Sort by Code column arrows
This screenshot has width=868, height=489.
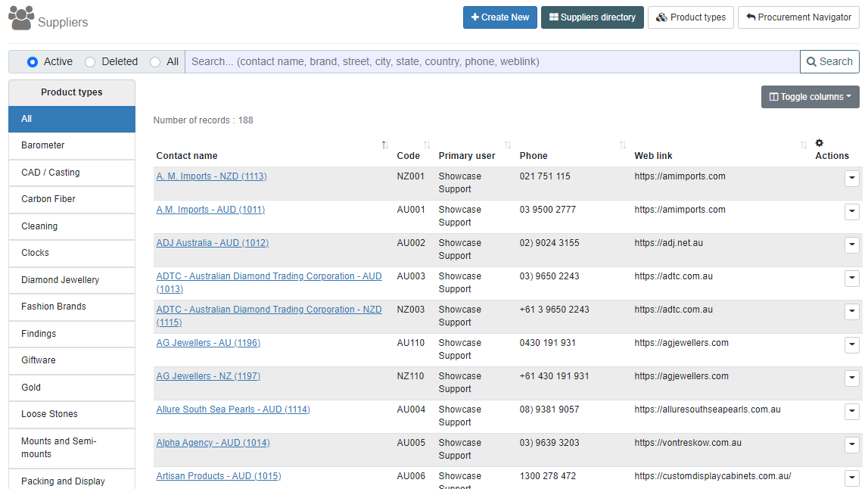[427, 145]
